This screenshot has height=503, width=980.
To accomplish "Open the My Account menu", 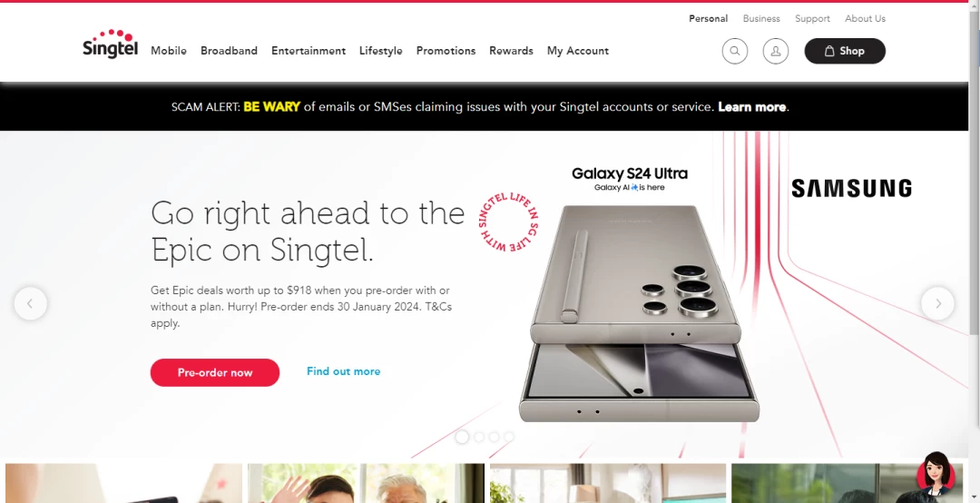I will [577, 51].
